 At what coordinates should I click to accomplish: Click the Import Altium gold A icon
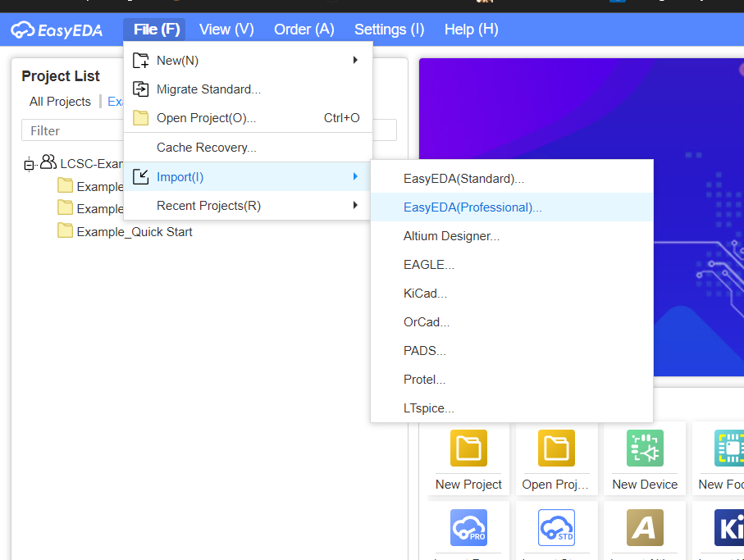[645, 527]
